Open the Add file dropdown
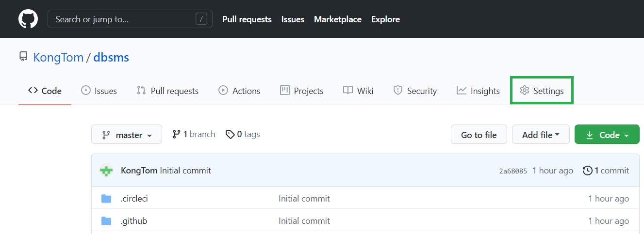This screenshot has height=234, width=644. (x=541, y=135)
